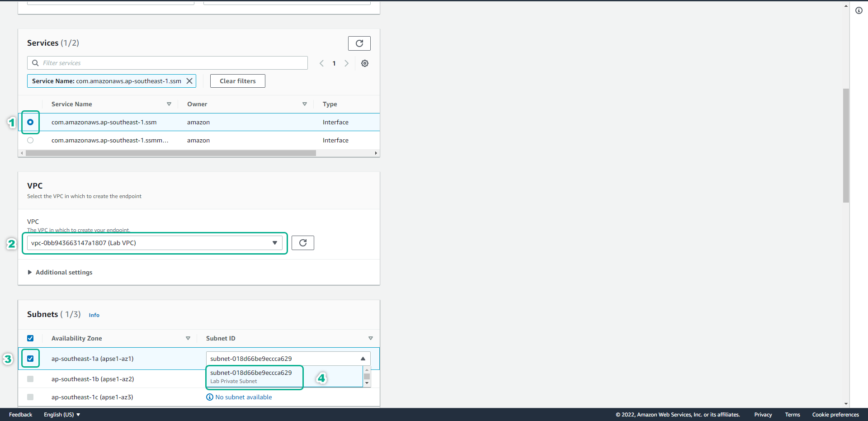Open Subnets Info link
868x421 pixels.
94,315
